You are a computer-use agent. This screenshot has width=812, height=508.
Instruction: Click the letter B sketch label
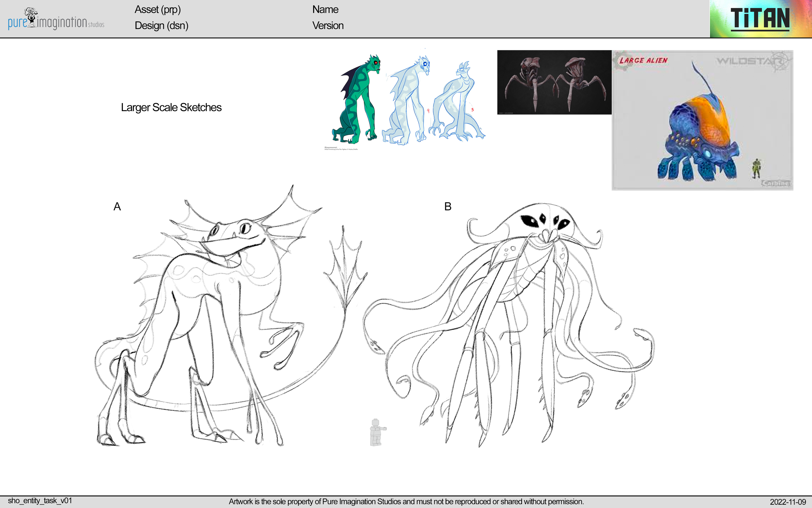point(448,206)
